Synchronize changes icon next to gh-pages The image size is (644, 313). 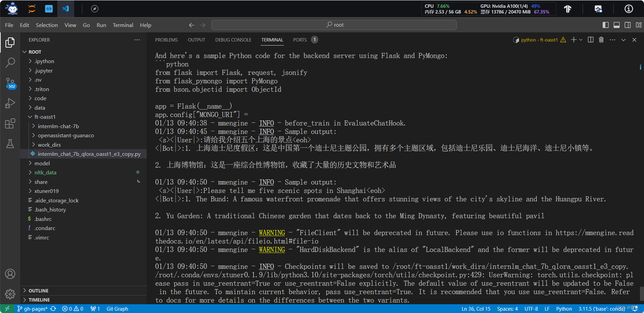[53, 309]
